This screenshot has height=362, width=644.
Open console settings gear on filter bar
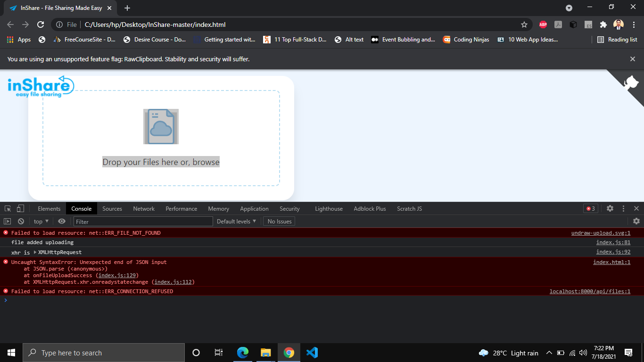click(636, 221)
